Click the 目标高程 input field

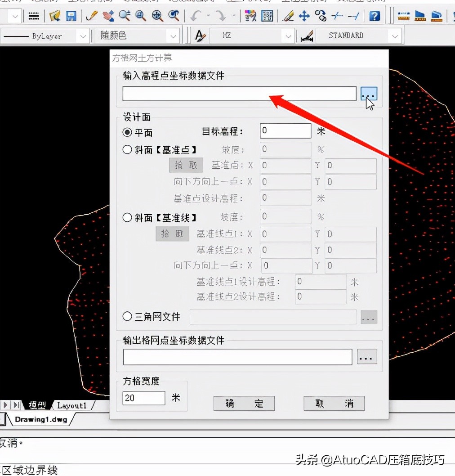click(285, 131)
